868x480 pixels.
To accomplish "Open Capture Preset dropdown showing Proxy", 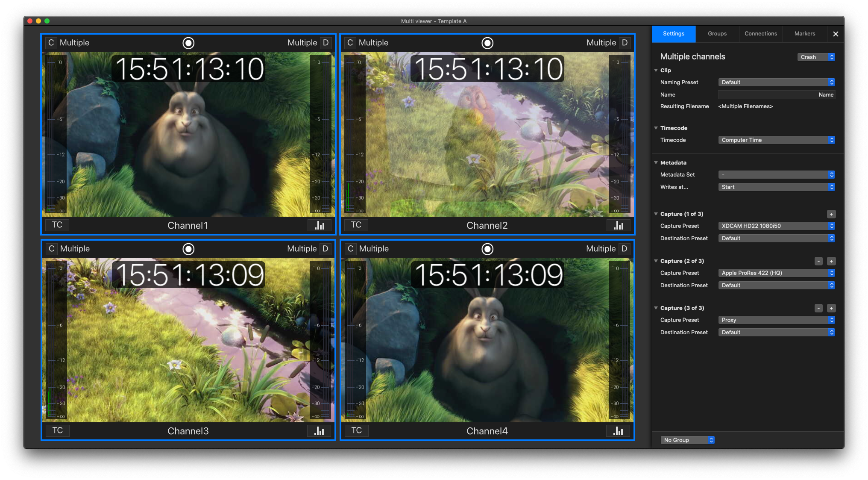I will click(777, 320).
